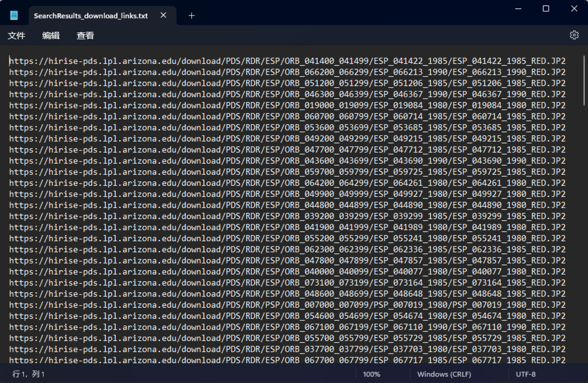
Task: Click Windows (CRLF) line ending indicator
Action: pyautogui.click(x=444, y=374)
